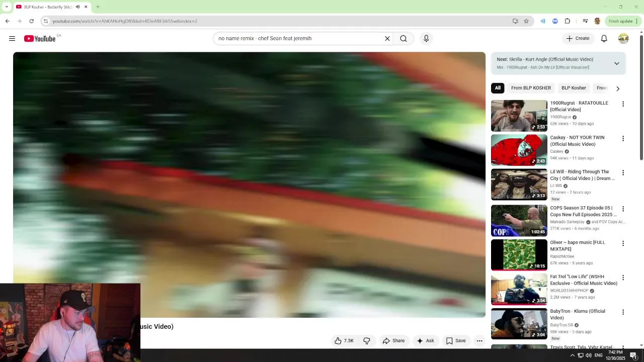644x362 pixels.
Task: Open Oliver bape music FULL MIXTAPE title
Action: pos(578,246)
